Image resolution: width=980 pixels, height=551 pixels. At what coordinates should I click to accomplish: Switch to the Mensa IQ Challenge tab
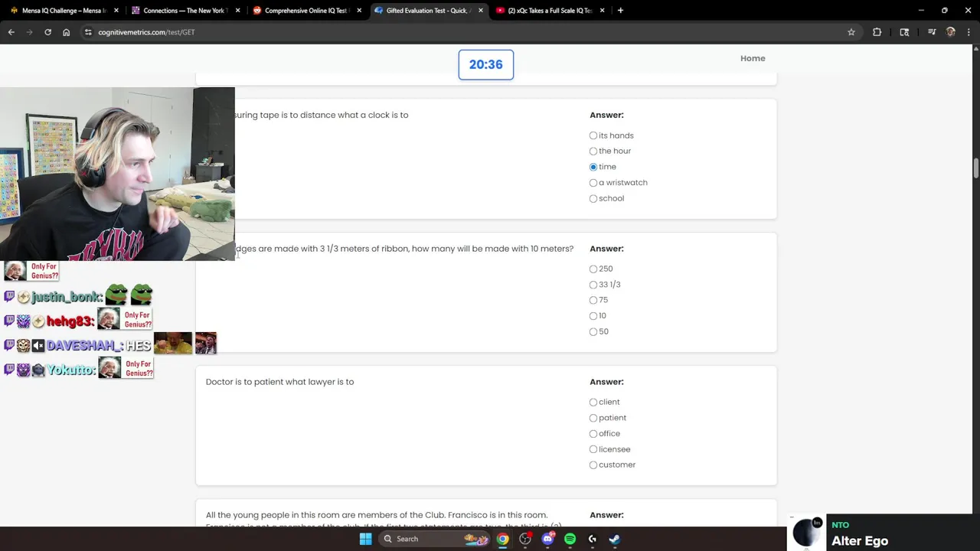point(64,11)
